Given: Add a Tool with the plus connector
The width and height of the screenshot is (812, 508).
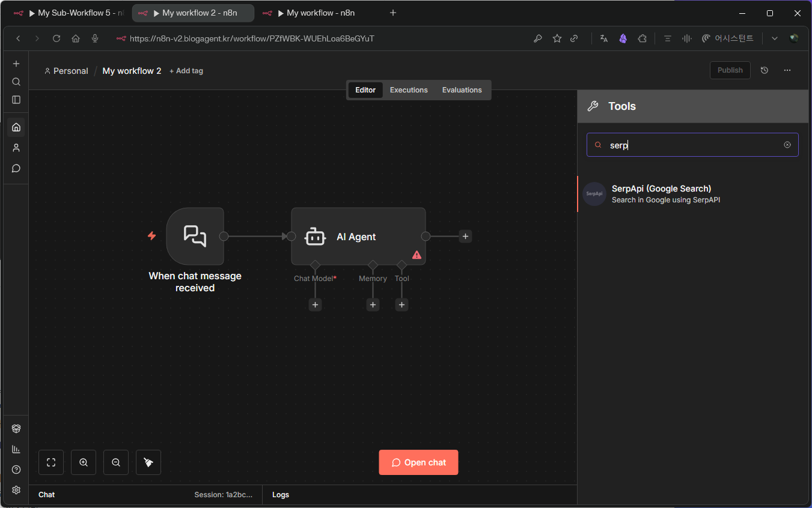Looking at the screenshot, I should (x=402, y=305).
